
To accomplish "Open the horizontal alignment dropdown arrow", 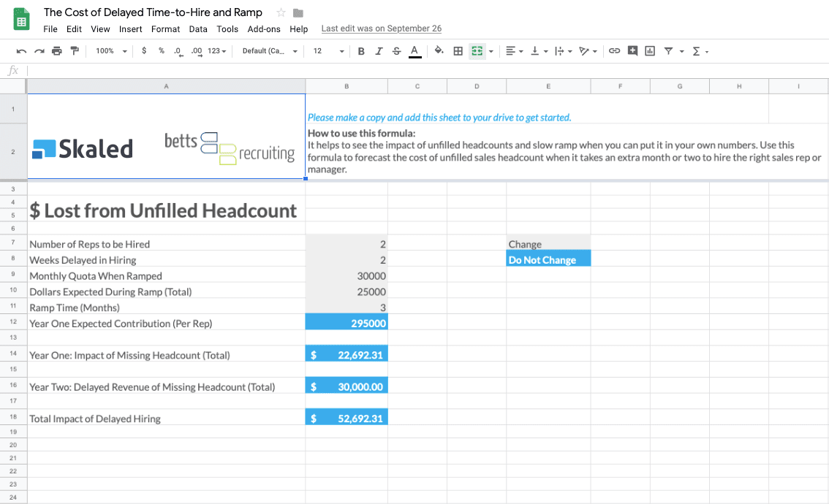I will click(521, 51).
